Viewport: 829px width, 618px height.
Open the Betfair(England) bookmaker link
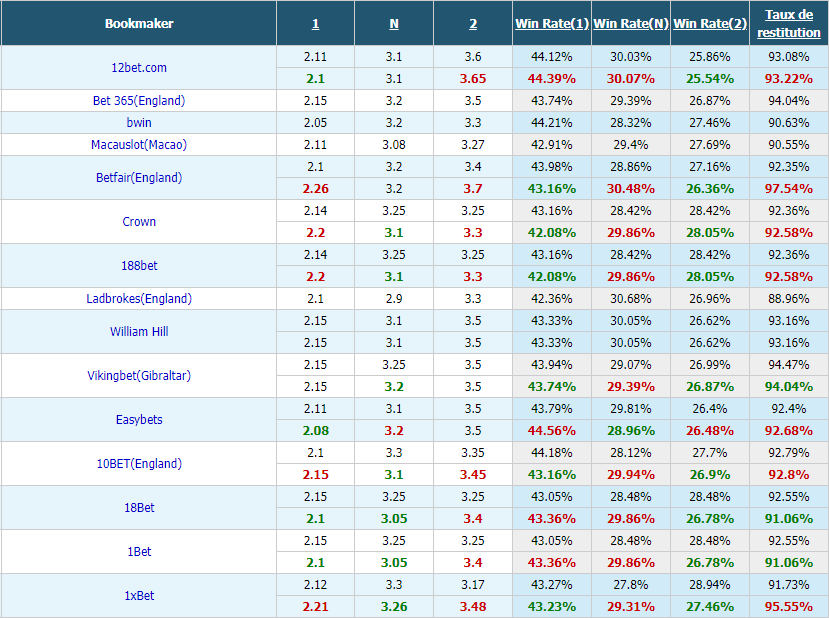(x=139, y=178)
